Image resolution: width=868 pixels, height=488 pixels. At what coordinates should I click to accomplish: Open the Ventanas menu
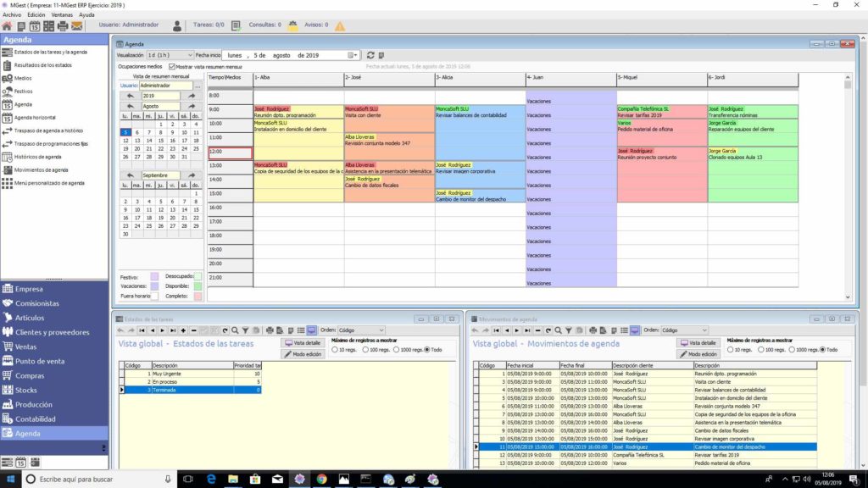coord(62,15)
